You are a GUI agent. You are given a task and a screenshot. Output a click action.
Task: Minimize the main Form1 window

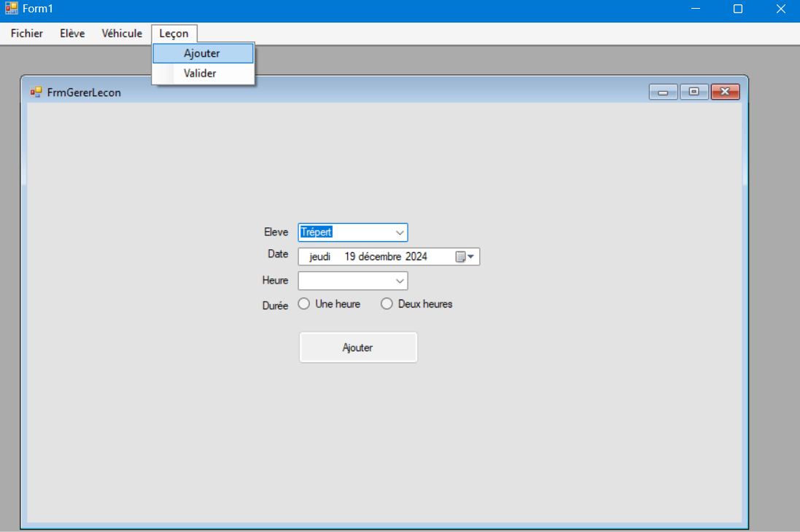tap(695, 9)
